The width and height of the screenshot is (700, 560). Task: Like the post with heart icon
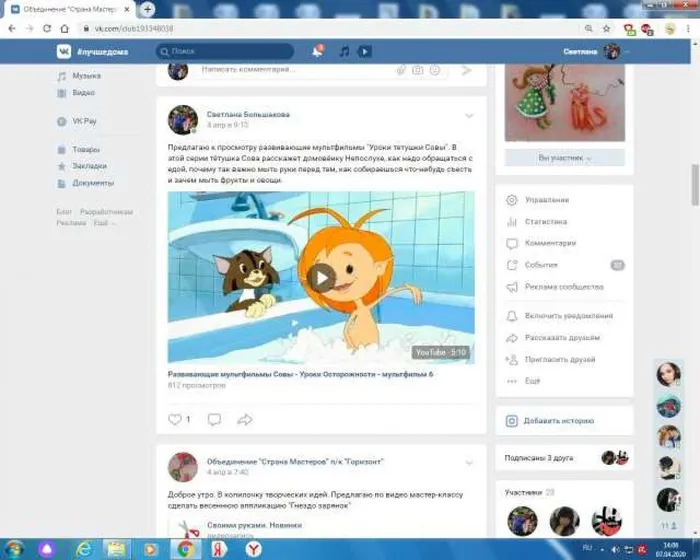tap(175, 419)
